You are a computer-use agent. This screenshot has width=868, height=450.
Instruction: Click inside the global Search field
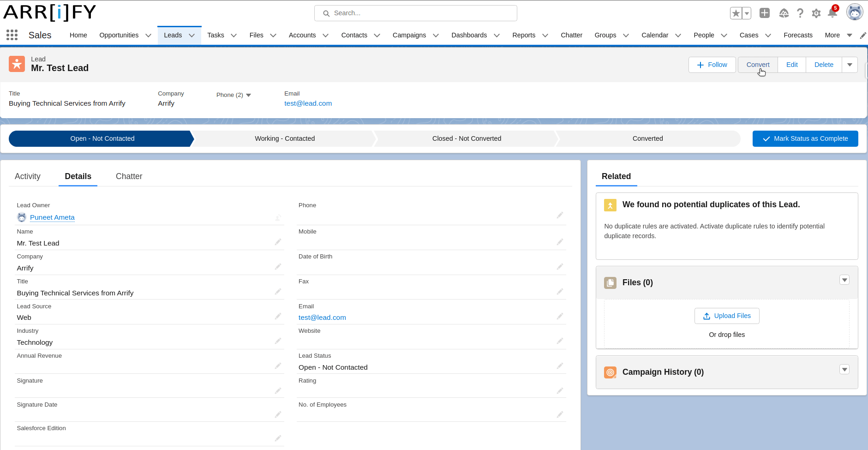tap(415, 13)
